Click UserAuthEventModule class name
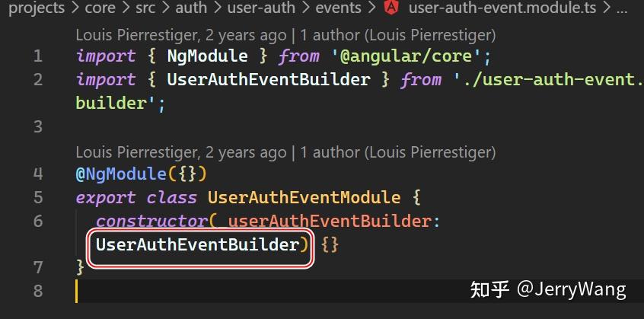Image resolution: width=644 pixels, height=319 pixels. [304, 197]
